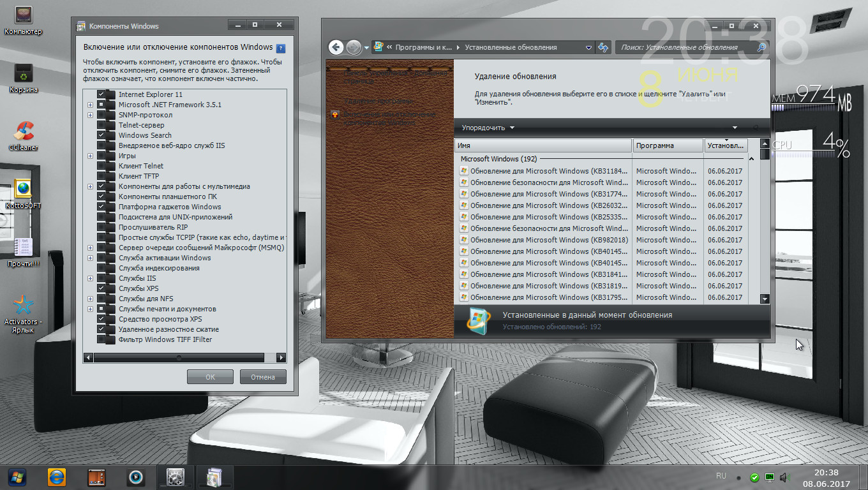Viewport: 868px width, 490px height.
Task: Click the Корзина recycle bin icon
Action: pos(23,74)
